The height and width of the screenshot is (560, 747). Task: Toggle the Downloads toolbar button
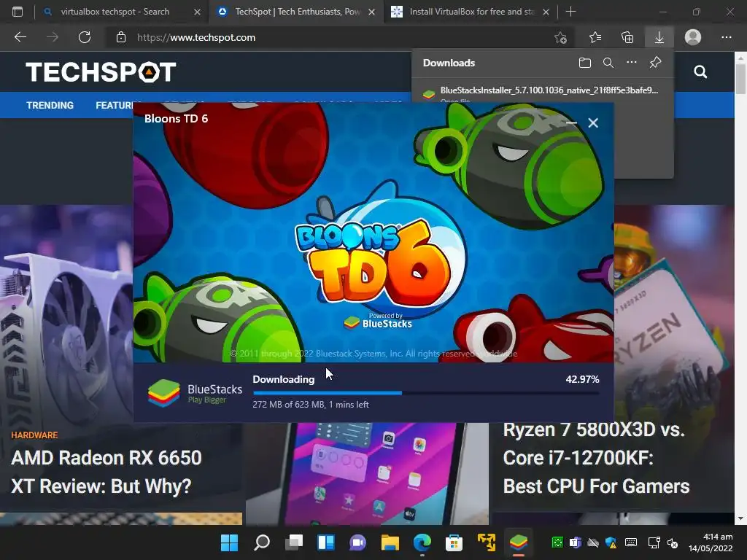659,37
